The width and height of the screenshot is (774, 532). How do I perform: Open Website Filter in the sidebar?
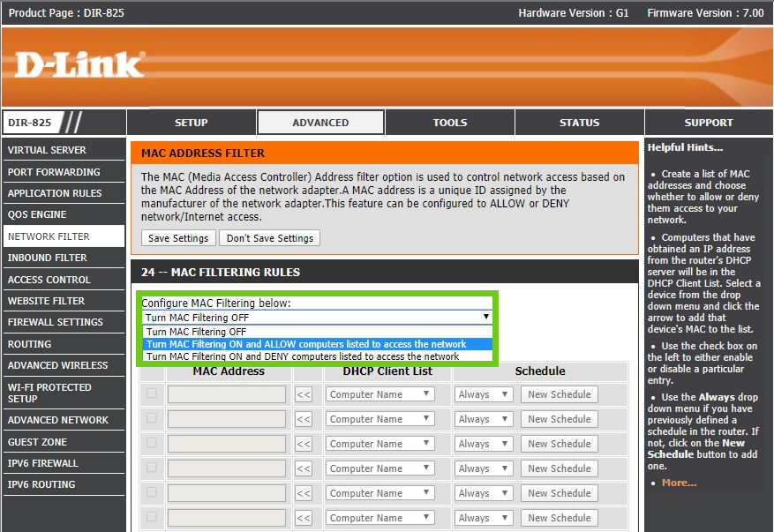(47, 301)
